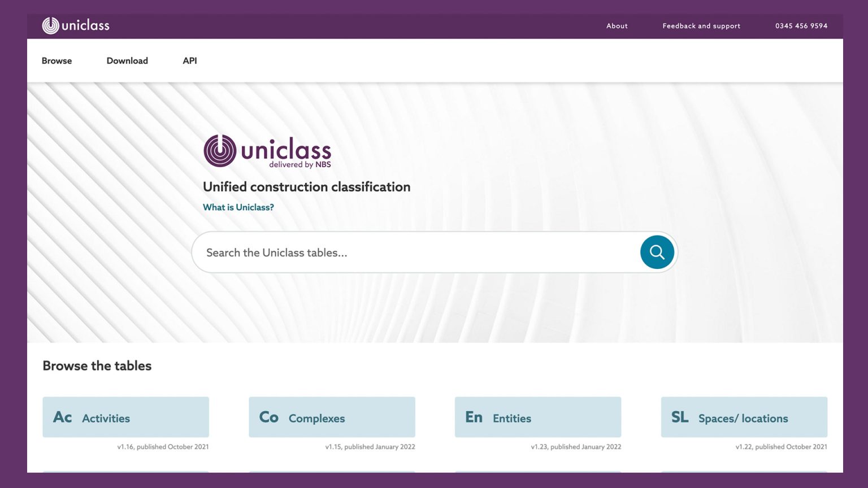Open the Activities table
This screenshot has height=488, width=868.
click(125, 417)
